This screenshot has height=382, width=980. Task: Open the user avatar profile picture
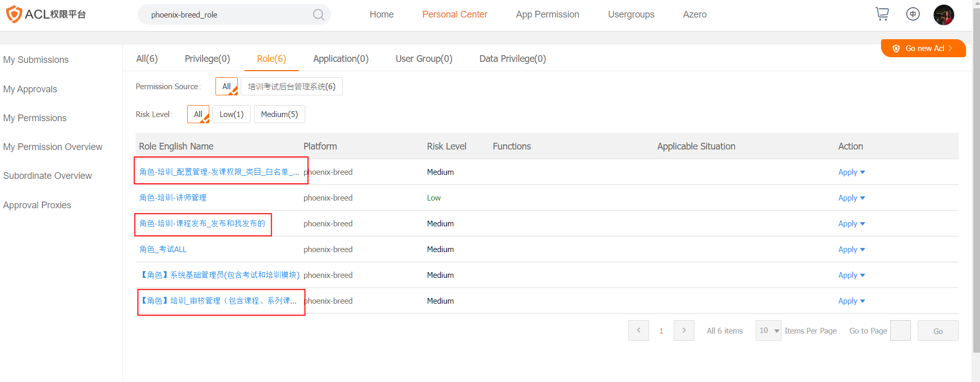(x=944, y=14)
